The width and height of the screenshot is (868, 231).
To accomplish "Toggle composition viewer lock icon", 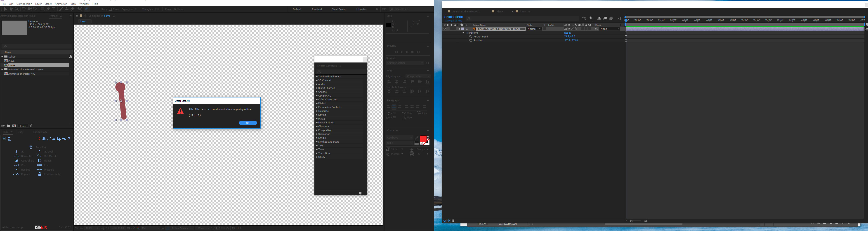I will (85, 16).
